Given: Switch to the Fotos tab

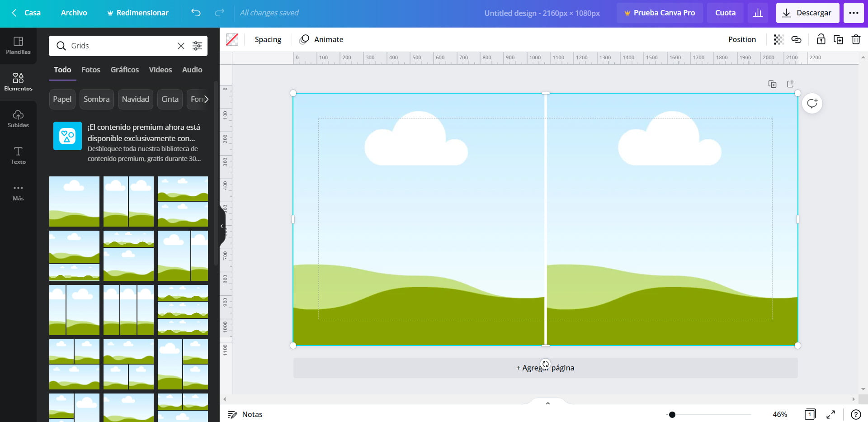Looking at the screenshot, I should coord(91,70).
